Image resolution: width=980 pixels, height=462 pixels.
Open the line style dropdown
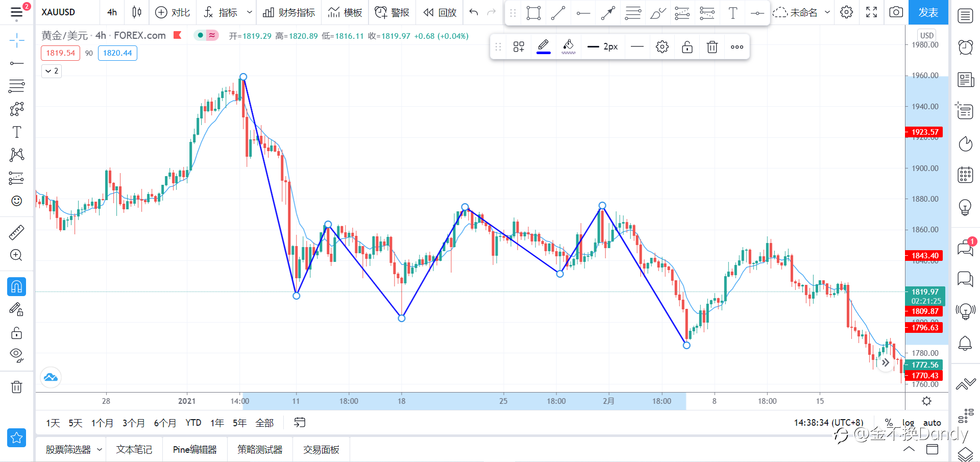(637, 47)
